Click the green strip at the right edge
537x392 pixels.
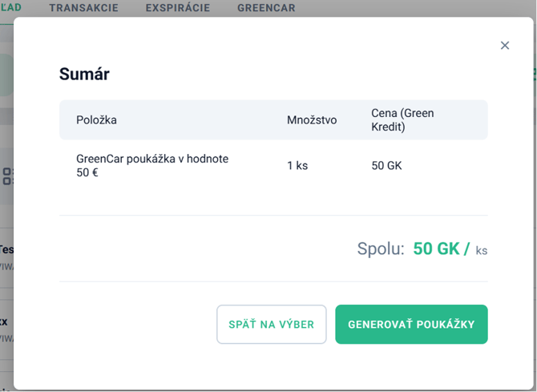coord(533,74)
